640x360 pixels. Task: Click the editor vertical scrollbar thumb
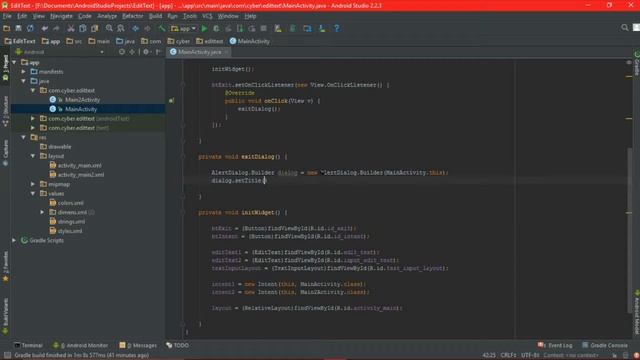click(630, 231)
